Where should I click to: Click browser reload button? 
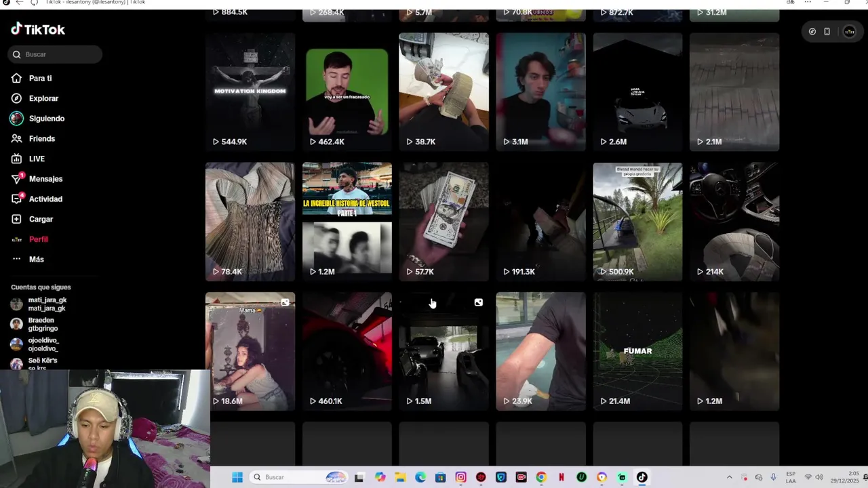34,3
